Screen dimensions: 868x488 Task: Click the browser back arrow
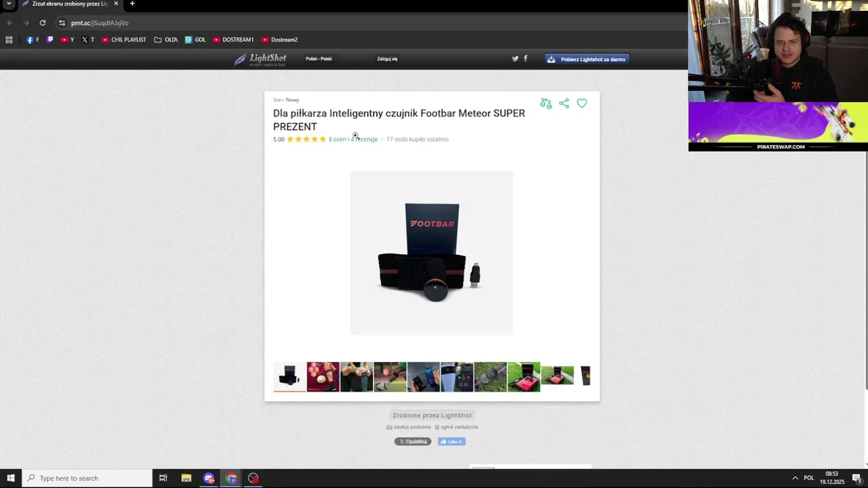point(9,23)
